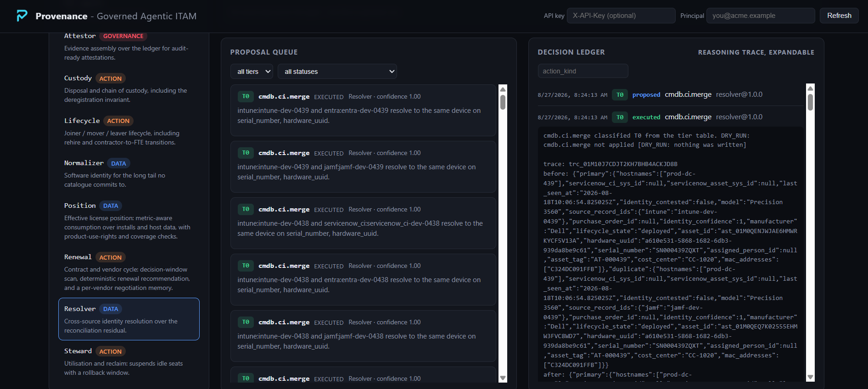
Task: Click EXECUTED status on jamf-dev-0439 proposal
Action: (x=329, y=153)
